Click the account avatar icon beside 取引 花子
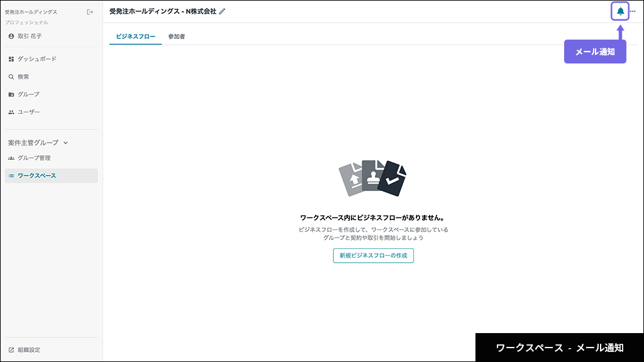This screenshot has height=362, width=644. pos(11,36)
